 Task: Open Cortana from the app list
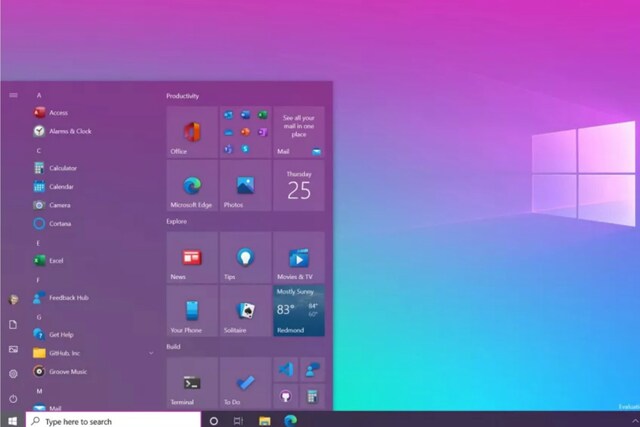click(x=94, y=223)
